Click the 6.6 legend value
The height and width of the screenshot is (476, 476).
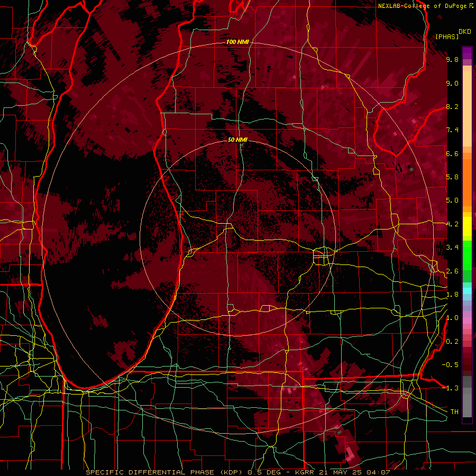(452, 153)
